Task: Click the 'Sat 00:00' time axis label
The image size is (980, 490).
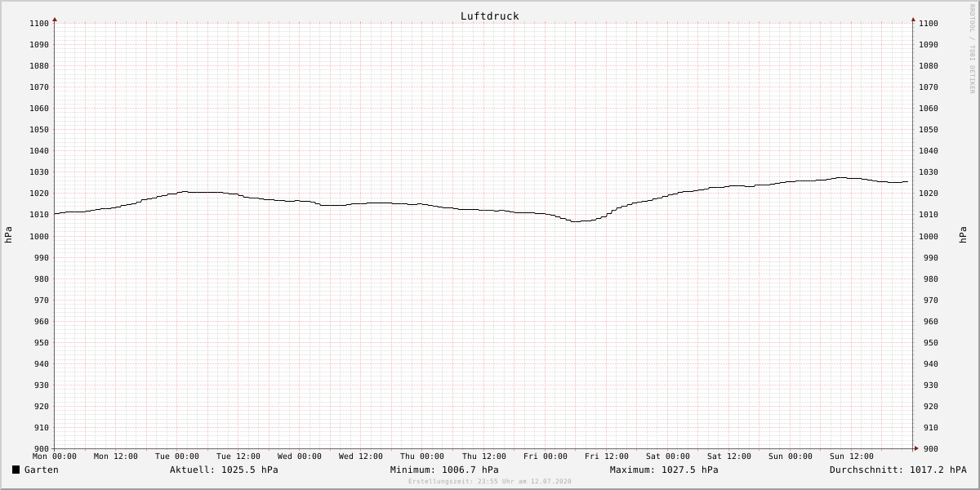Action: [668, 457]
